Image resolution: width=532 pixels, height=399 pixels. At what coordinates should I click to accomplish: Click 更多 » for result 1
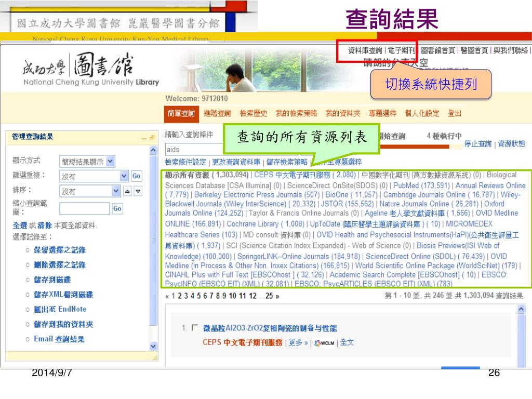point(298,343)
